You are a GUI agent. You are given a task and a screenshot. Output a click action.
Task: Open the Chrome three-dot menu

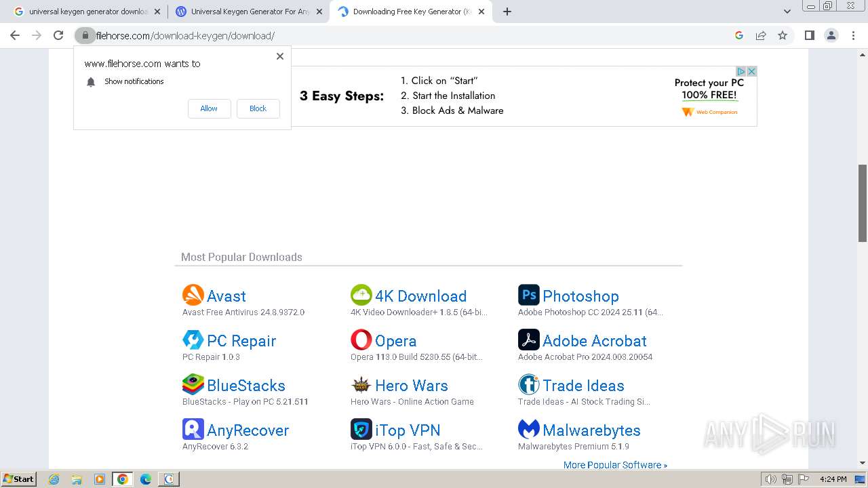(x=853, y=35)
